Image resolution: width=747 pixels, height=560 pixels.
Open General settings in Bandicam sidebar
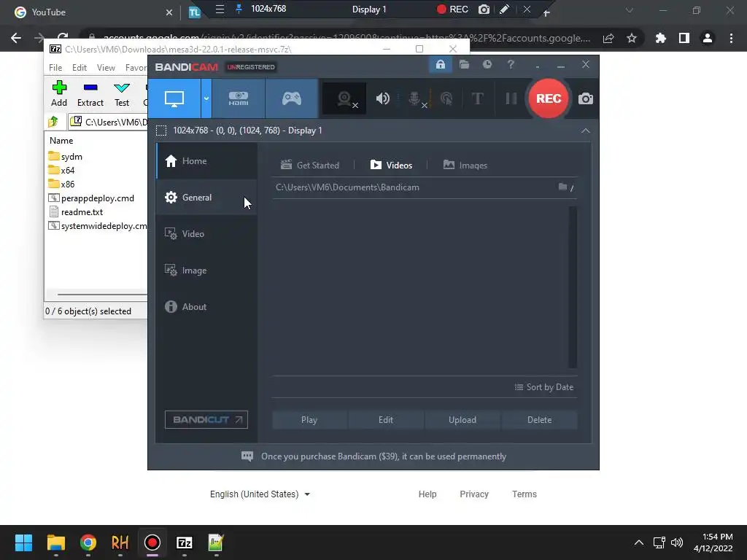pyautogui.click(x=206, y=197)
